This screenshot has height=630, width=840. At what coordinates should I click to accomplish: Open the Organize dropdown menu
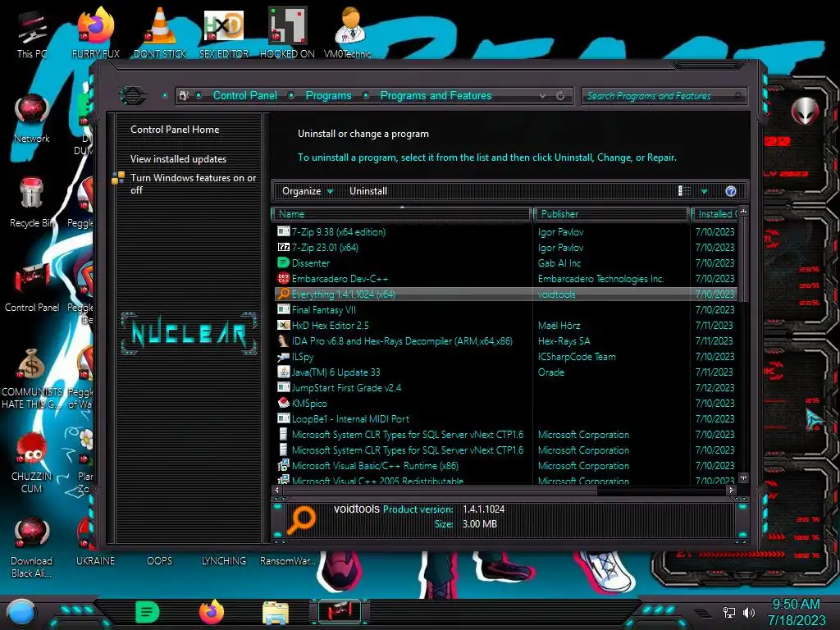tap(308, 191)
